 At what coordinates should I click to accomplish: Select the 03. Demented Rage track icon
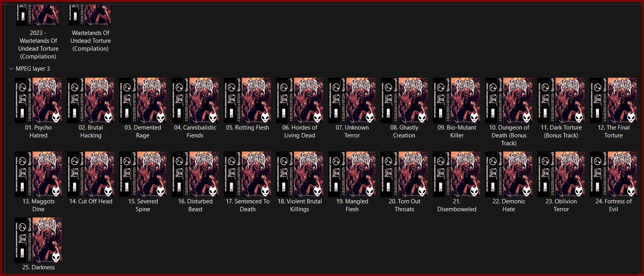tap(143, 101)
